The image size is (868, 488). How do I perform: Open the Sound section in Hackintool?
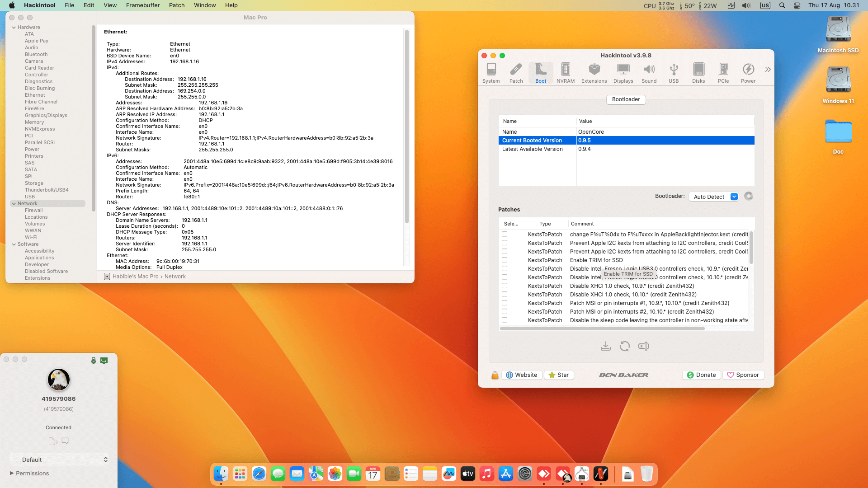[649, 73]
